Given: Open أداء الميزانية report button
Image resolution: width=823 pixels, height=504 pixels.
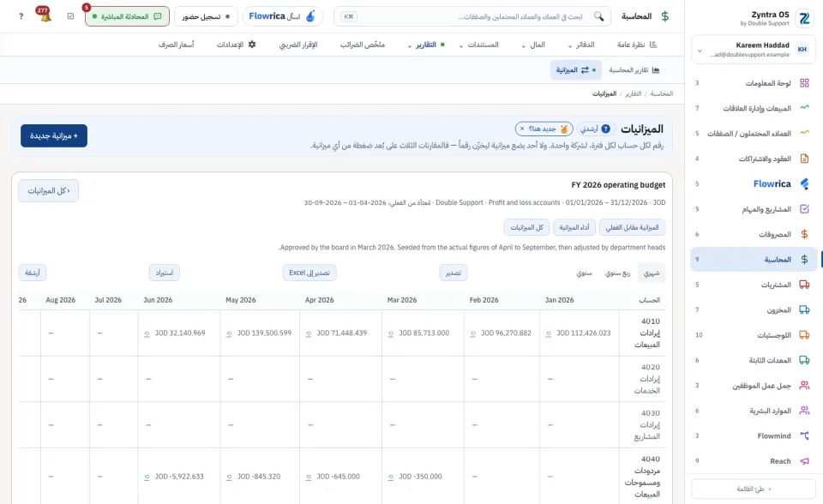Looking at the screenshot, I should (574, 227).
